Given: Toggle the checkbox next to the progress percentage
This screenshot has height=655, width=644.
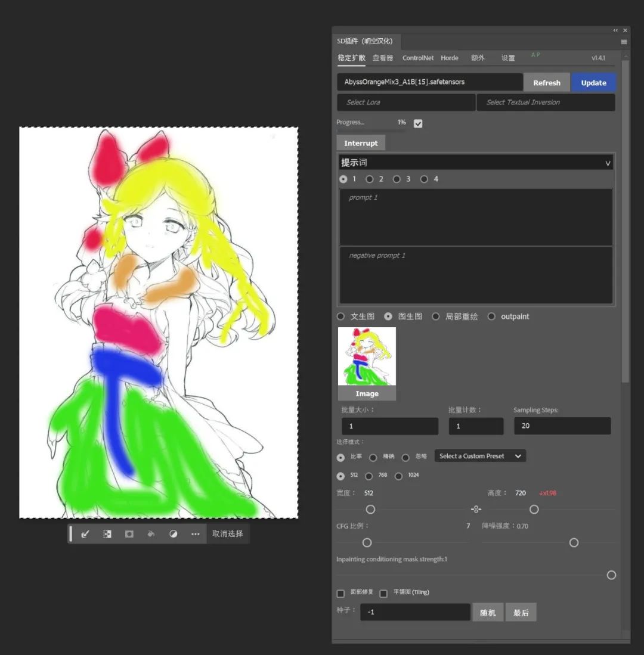Looking at the screenshot, I should pyautogui.click(x=418, y=123).
